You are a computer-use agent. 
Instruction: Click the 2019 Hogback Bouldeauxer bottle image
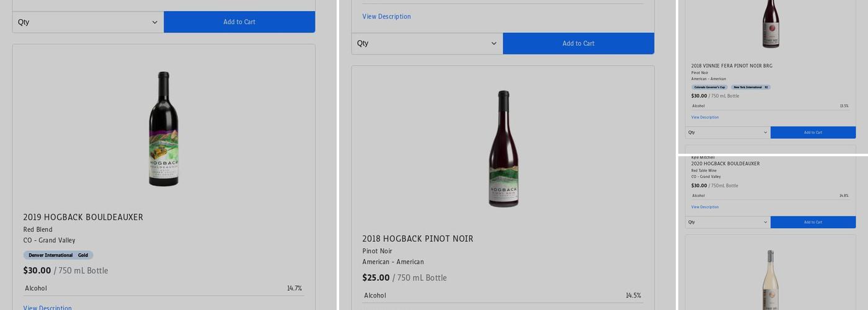tap(164, 129)
